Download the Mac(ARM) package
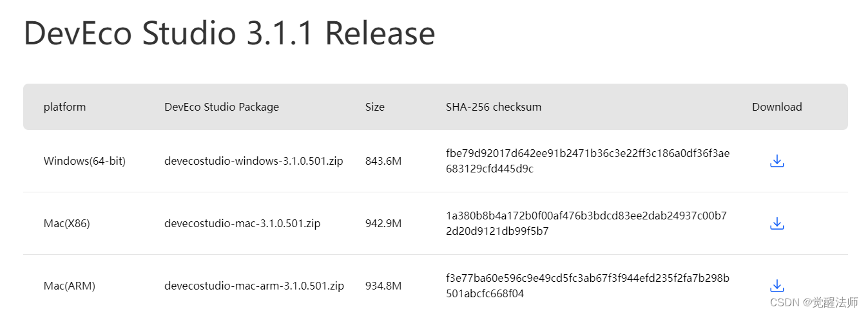 [x=776, y=286]
